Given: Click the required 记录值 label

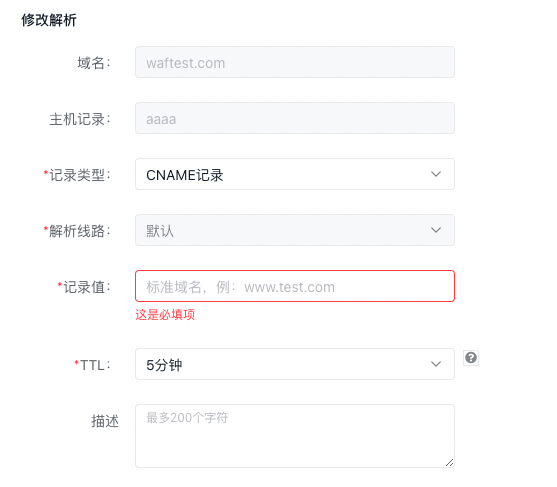Looking at the screenshot, I should point(84,287).
